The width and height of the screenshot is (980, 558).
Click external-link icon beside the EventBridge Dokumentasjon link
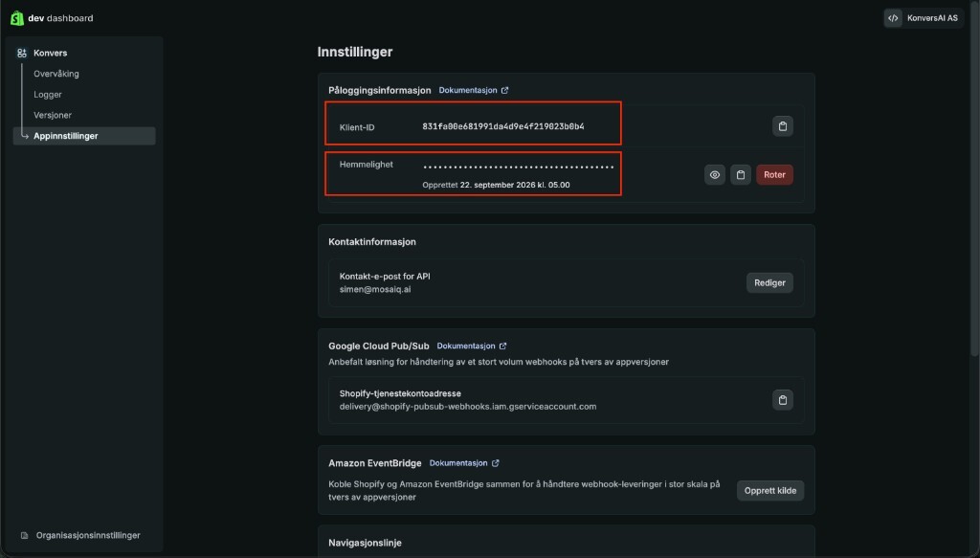(x=496, y=463)
